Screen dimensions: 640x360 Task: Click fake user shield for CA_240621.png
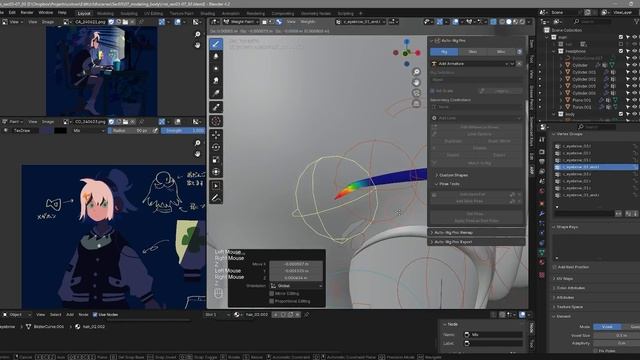point(111,22)
